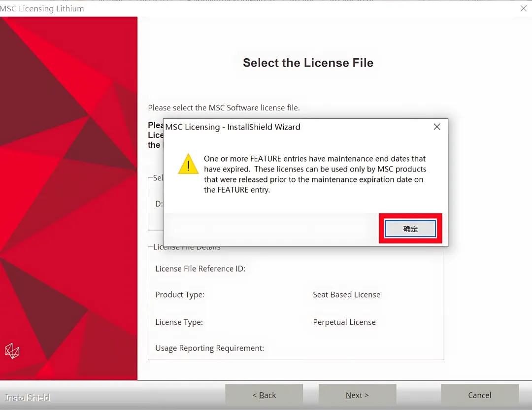532x410 pixels.
Task: Click the warning message about FEATURE entries
Action: click(315, 174)
